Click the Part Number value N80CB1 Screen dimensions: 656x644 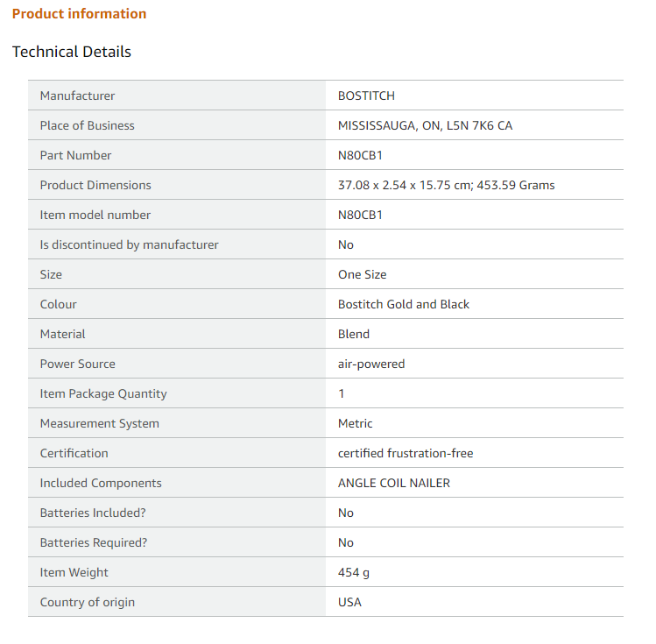point(360,155)
